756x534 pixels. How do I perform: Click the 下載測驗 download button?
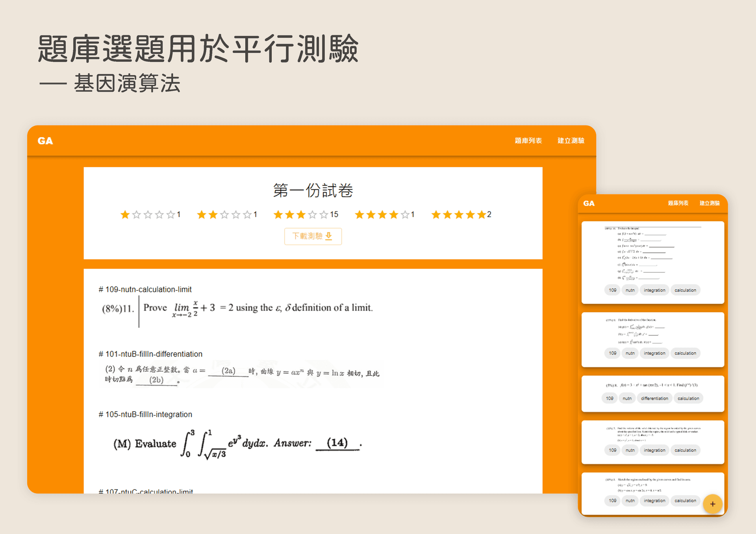pyautogui.click(x=313, y=236)
